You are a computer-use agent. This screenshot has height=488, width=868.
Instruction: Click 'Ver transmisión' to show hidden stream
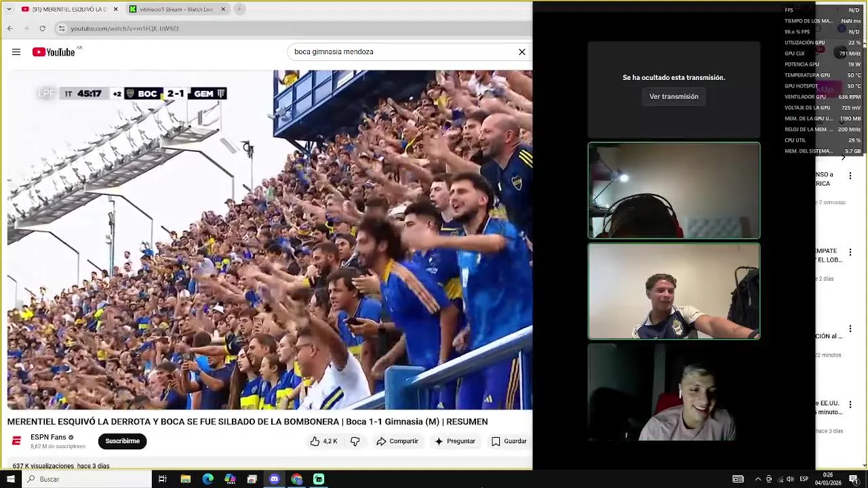coord(673,97)
